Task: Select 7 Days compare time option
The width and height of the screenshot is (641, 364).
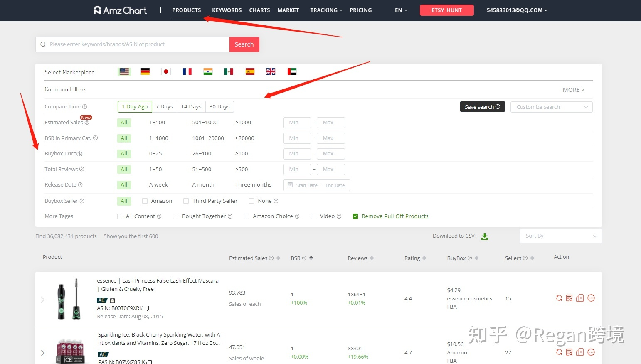Action: click(164, 106)
